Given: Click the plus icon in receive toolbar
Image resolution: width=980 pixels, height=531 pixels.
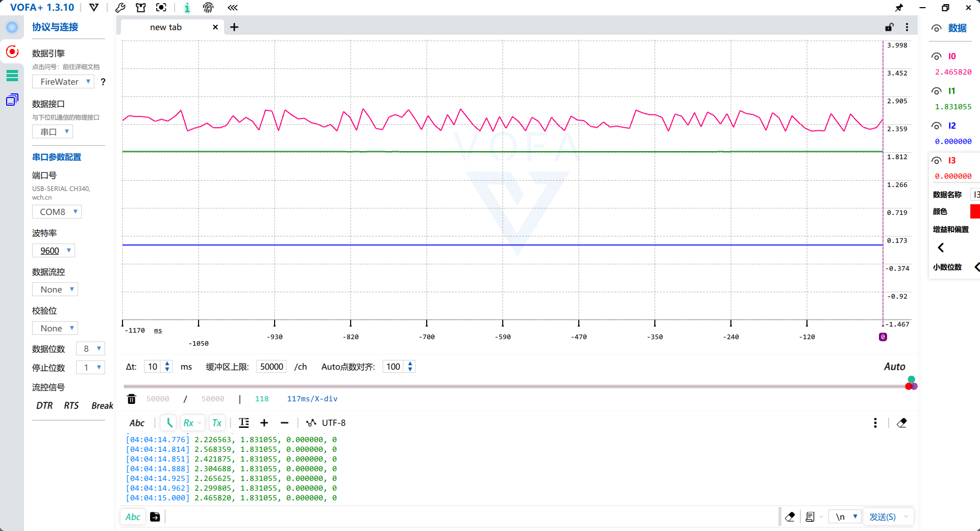Looking at the screenshot, I should tap(264, 423).
